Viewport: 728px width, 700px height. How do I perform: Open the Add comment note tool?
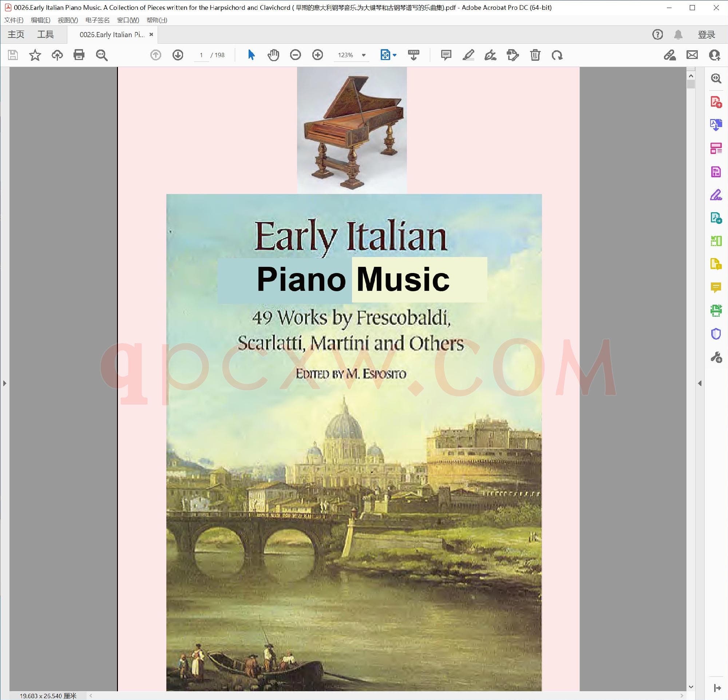(446, 55)
